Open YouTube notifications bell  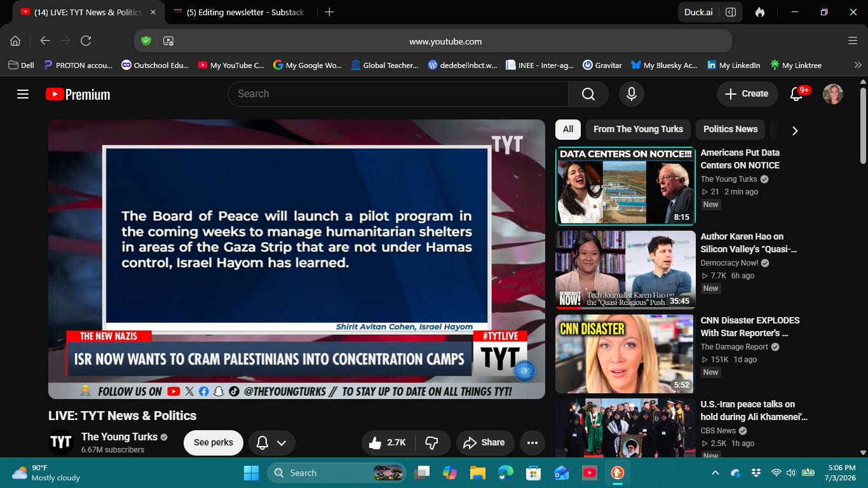796,94
